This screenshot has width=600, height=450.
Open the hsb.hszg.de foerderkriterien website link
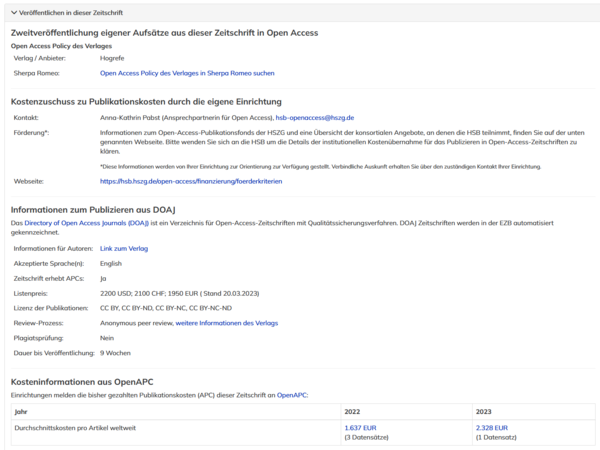pyautogui.click(x=191, y=181)
